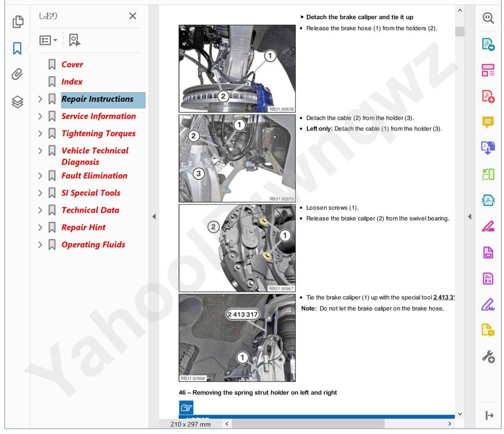Open Vehicle Technical Diagnosis bookmark
The height and width of the screenshot is (434, 504).
coord(95,156)
